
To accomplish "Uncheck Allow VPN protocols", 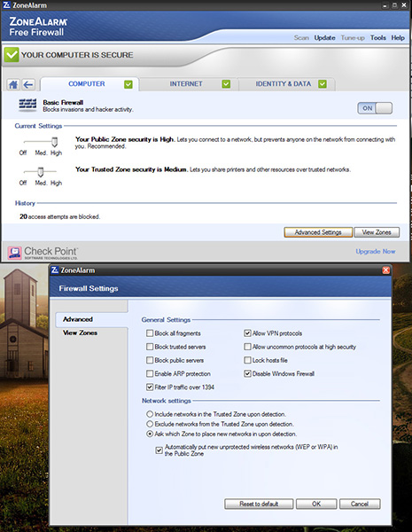I will coord(247,333).
